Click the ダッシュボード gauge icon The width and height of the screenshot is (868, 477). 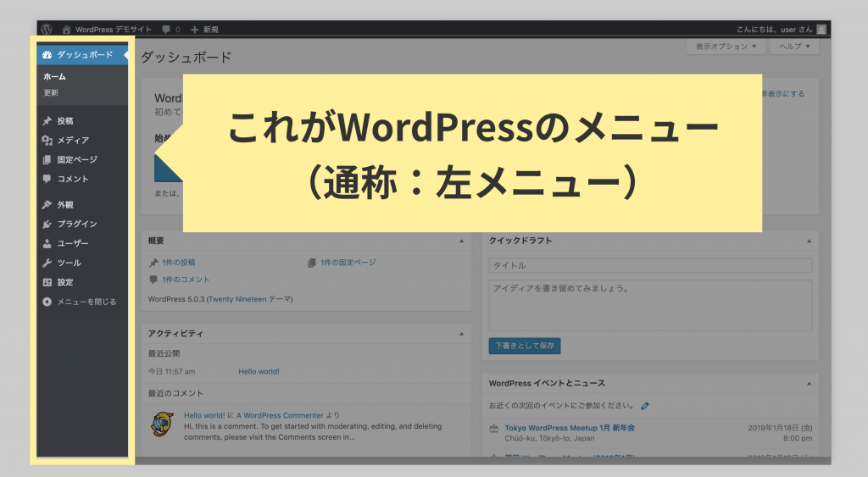(47, 55)
